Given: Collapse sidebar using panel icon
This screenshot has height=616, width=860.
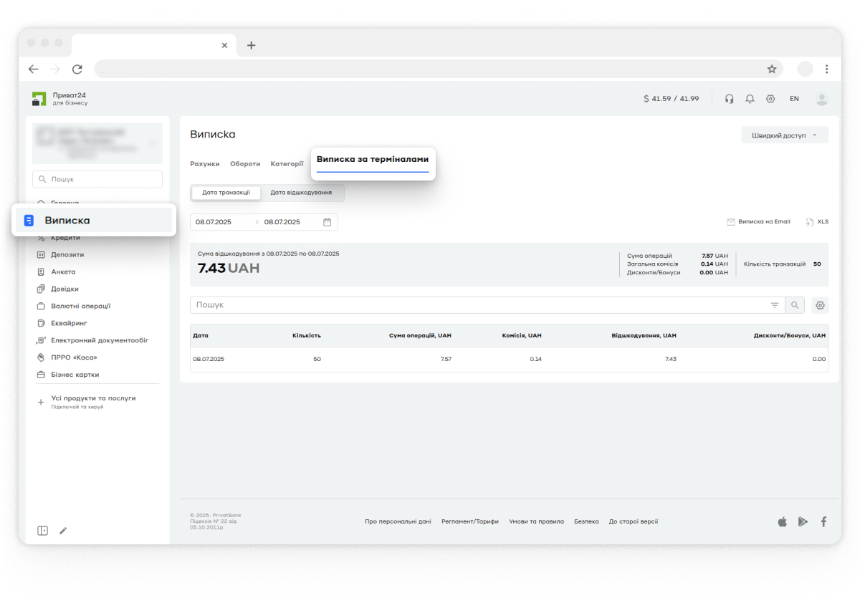Looking at the screenshot, I should (x=43, y=531).
